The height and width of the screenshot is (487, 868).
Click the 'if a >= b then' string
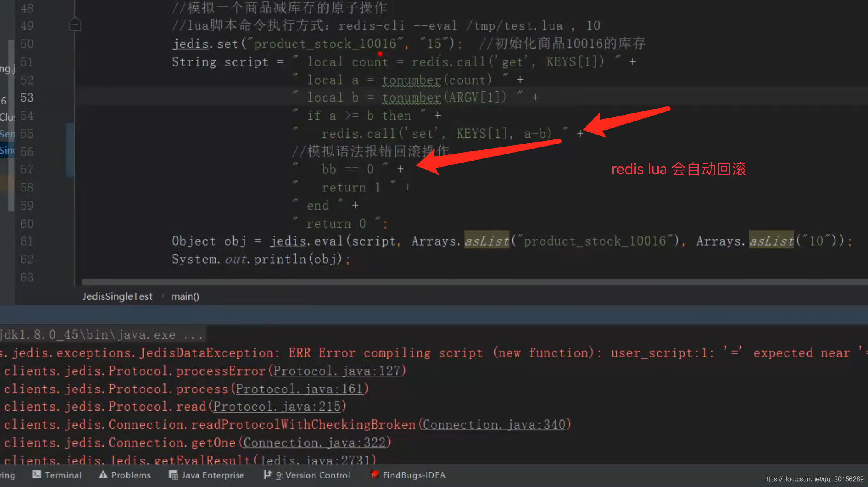[x=359, y=116]
